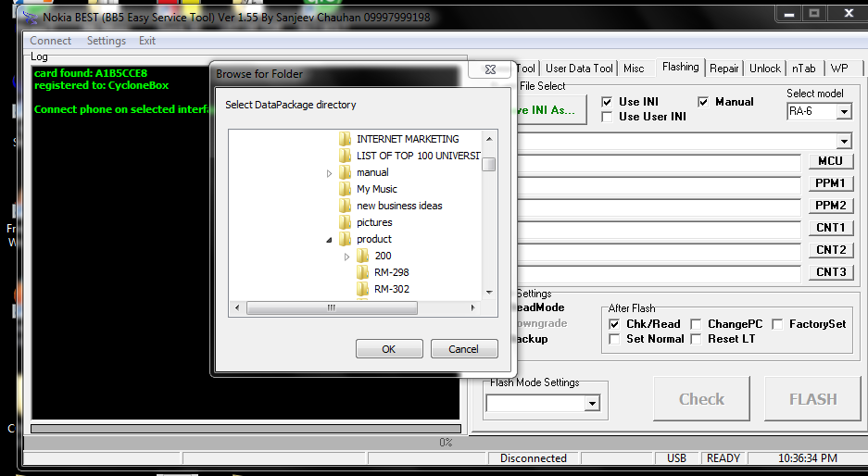Click the CNT3 file button
The image size is (868, 476).
[830, 271]
